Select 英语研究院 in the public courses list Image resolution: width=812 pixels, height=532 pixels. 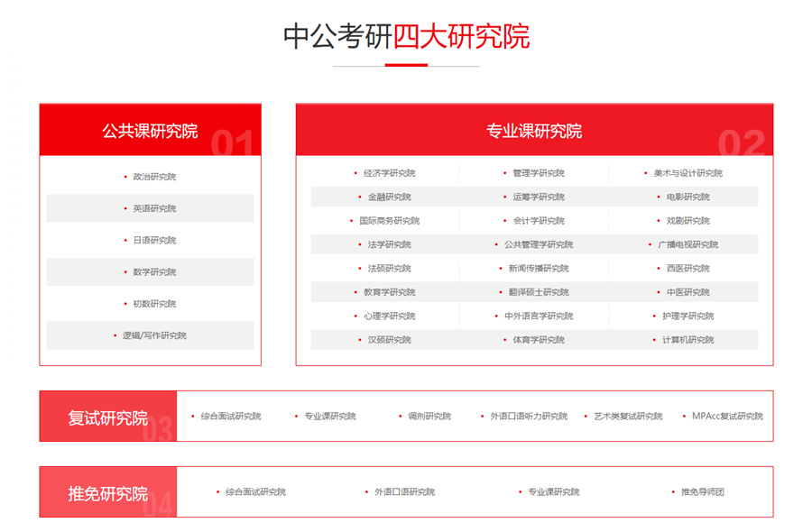point(153,208)
